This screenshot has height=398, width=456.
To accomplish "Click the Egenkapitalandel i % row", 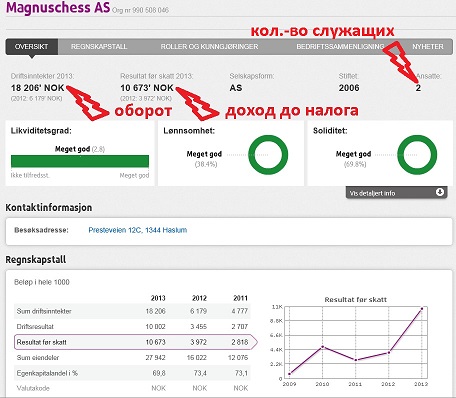I will tap(132, 373).
